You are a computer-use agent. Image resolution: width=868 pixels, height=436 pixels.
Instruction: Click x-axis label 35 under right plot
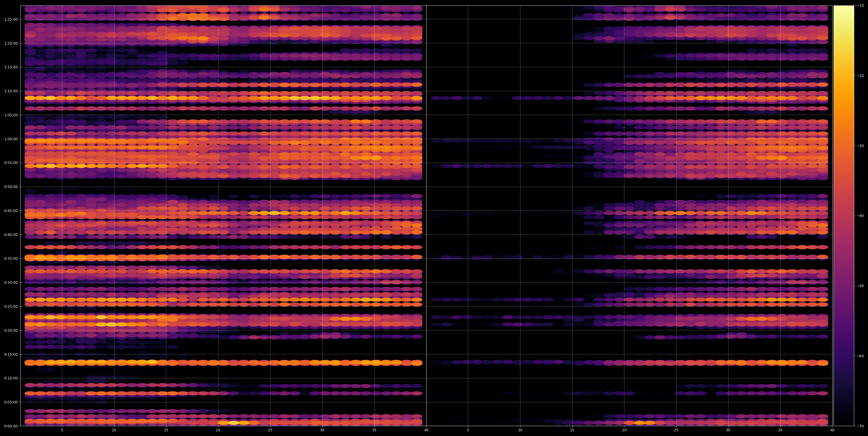pyautogui.click(x=780, y=430)
